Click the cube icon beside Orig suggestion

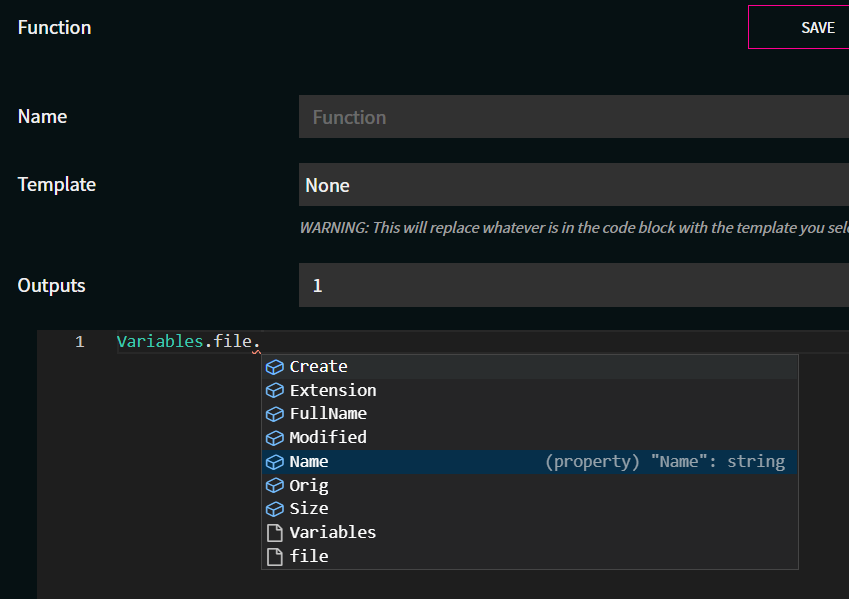(x=275, y=485)
